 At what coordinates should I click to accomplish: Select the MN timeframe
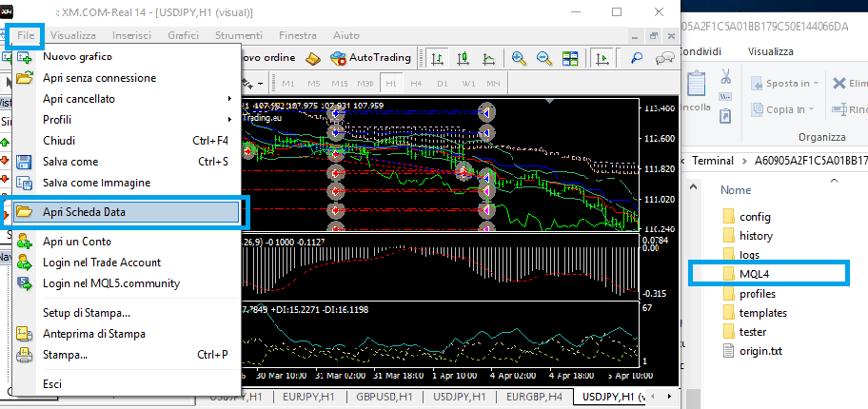tap(493, 84)
